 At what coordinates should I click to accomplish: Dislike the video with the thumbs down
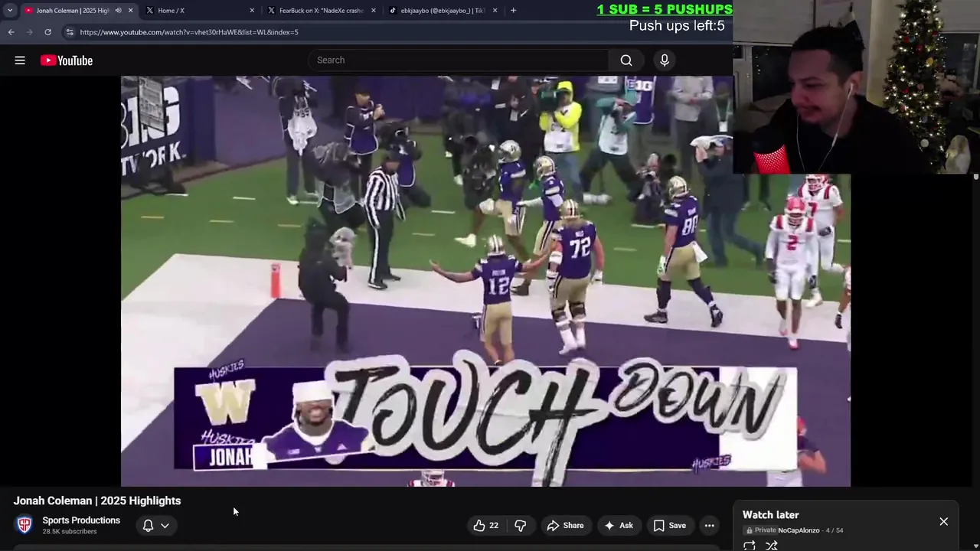pyautogui.click(x=521, y=526)
